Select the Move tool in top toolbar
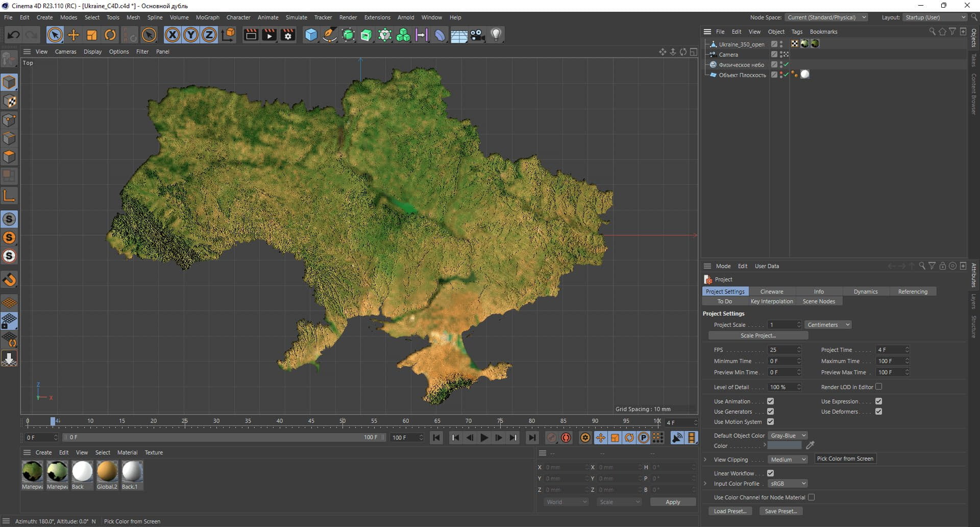Screen dimensions: 980x527 pos(73,35)
